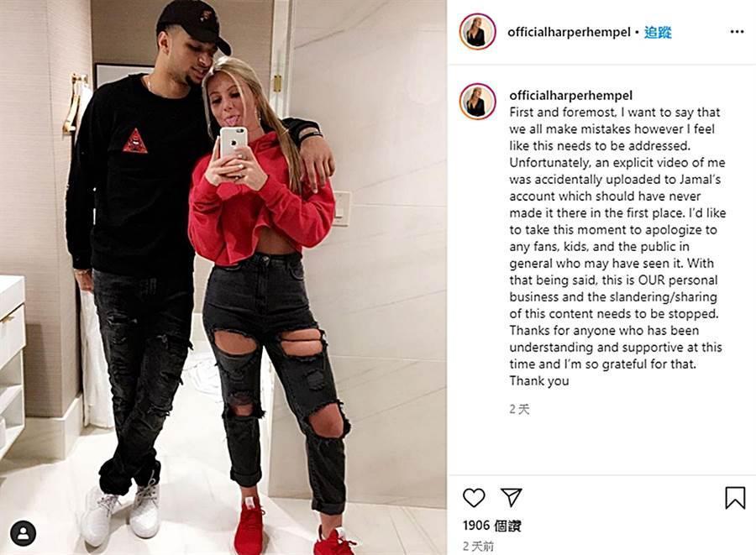756x555 pixels.
Task: Open the three-dot more options menu
Action: pos(737,32)
